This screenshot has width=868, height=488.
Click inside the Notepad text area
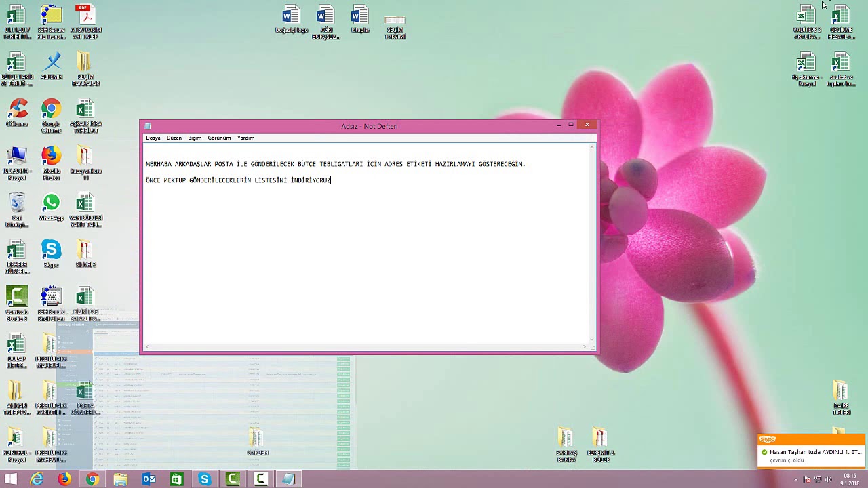pos(366,244)
